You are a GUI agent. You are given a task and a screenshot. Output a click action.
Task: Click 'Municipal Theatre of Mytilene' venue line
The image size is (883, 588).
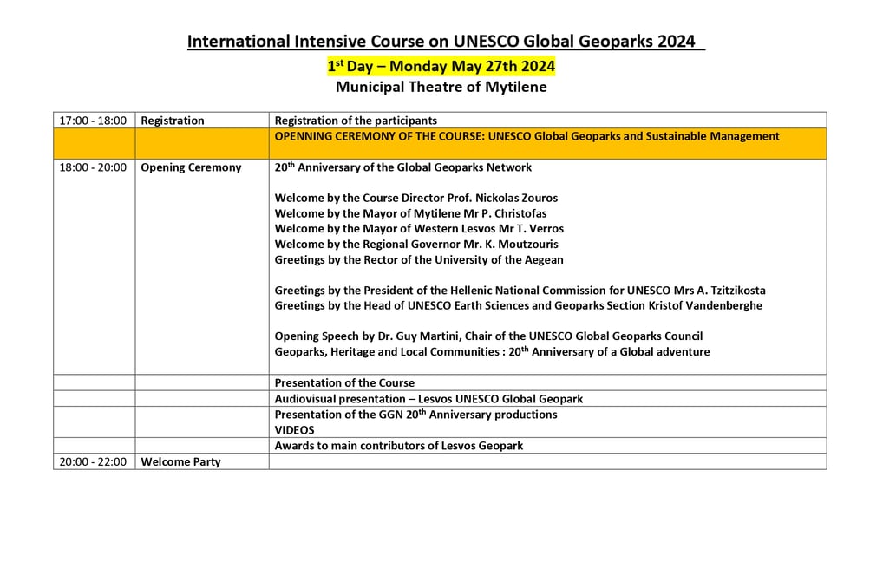pos(441,88)
